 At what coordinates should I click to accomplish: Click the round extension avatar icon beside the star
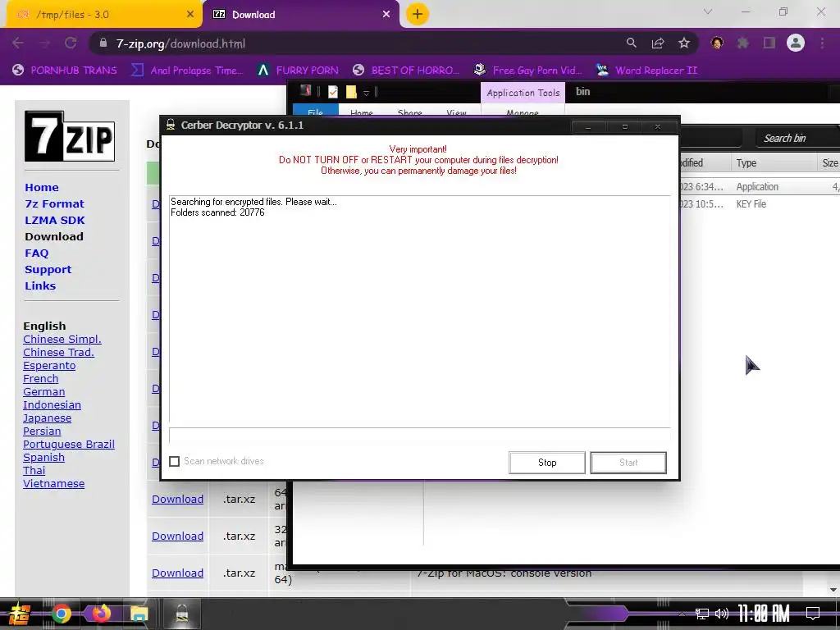point(717,43)
